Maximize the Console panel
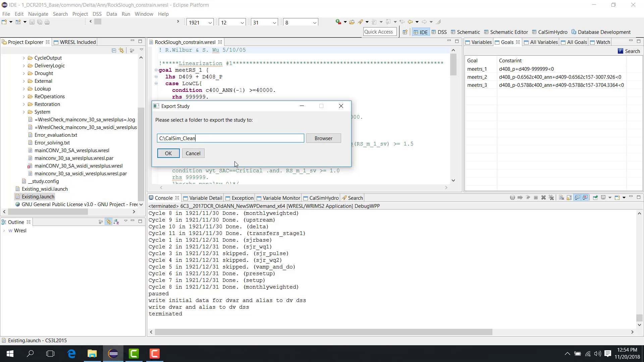Screen dimensions: 644x362 click(x=639, y=197)
